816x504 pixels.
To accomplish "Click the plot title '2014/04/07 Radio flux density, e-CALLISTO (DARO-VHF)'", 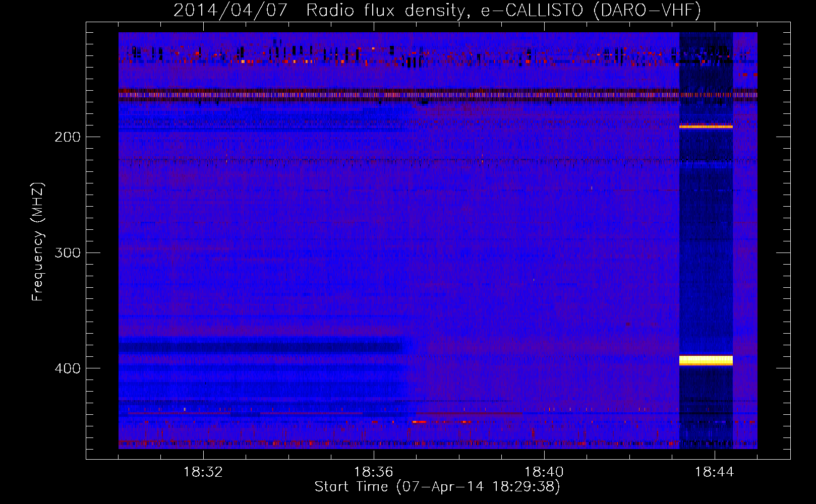I will 437,10.
